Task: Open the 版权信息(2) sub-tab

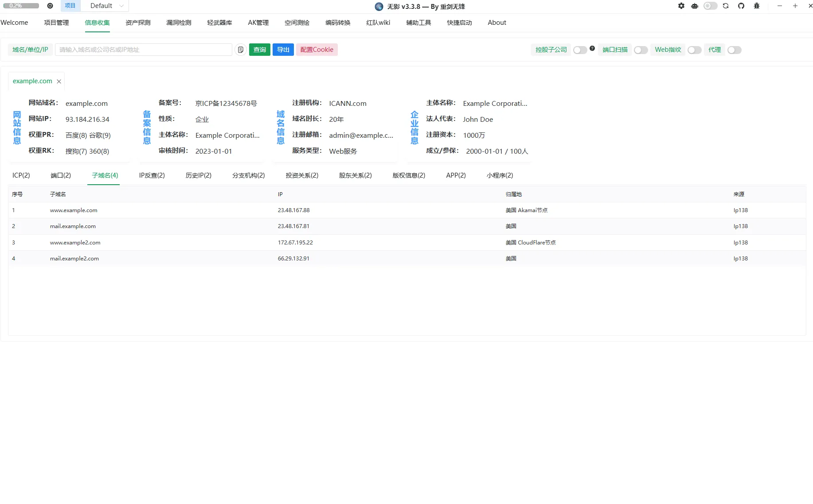Action: 409,175
